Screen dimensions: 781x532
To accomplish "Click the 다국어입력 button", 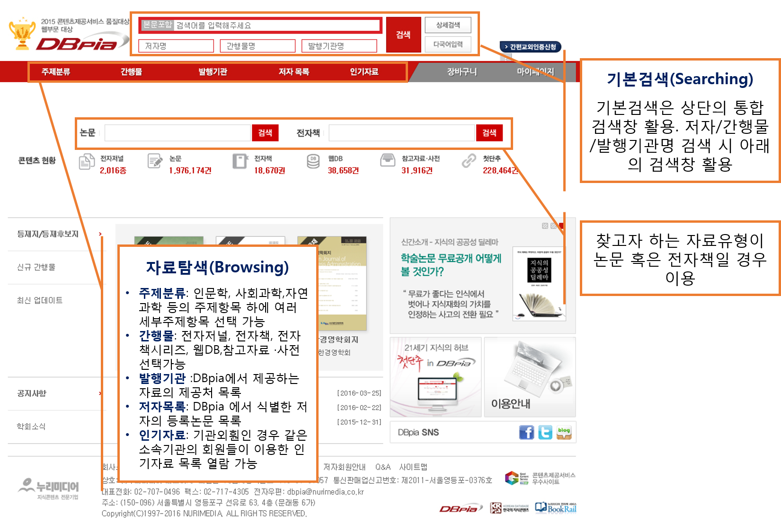I will coord(448,44).
